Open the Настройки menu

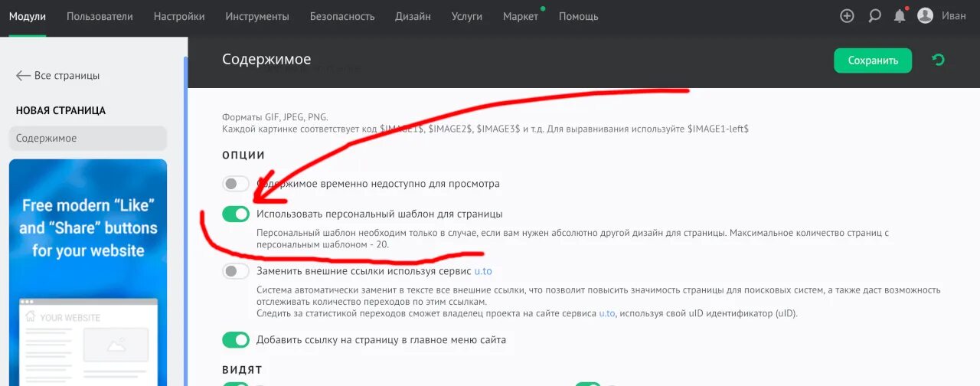179,16
